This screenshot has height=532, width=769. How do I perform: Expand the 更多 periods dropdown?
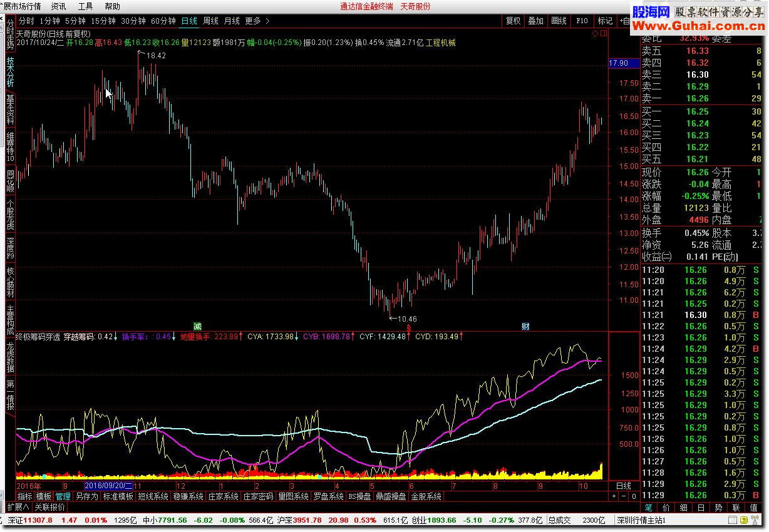(x=257, y=21)
